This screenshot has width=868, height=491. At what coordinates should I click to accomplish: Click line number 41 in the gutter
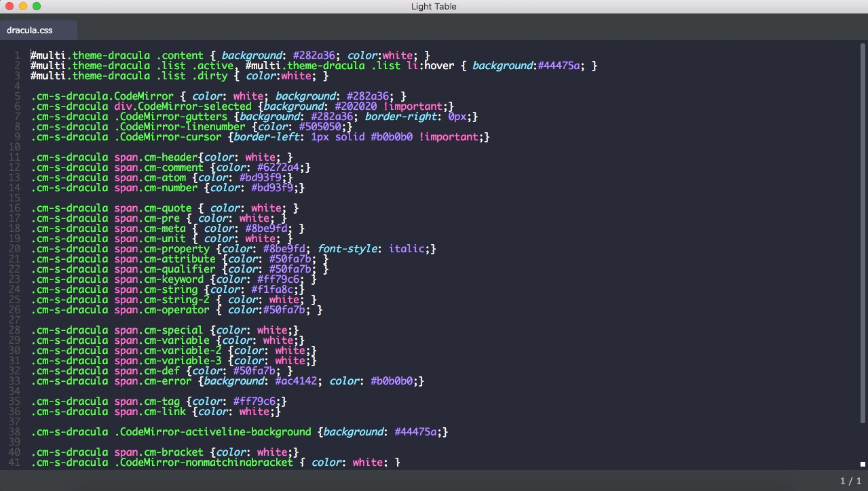coord(15,462)
